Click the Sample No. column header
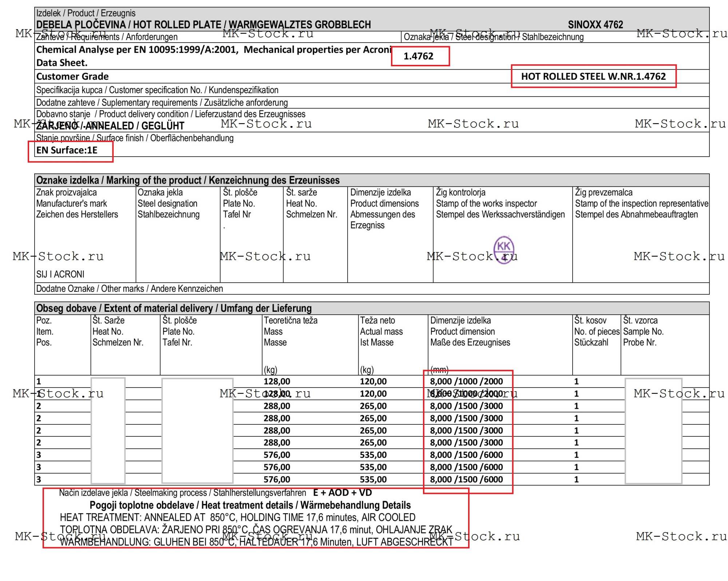 pyautogui.click(x=644, y=331)
